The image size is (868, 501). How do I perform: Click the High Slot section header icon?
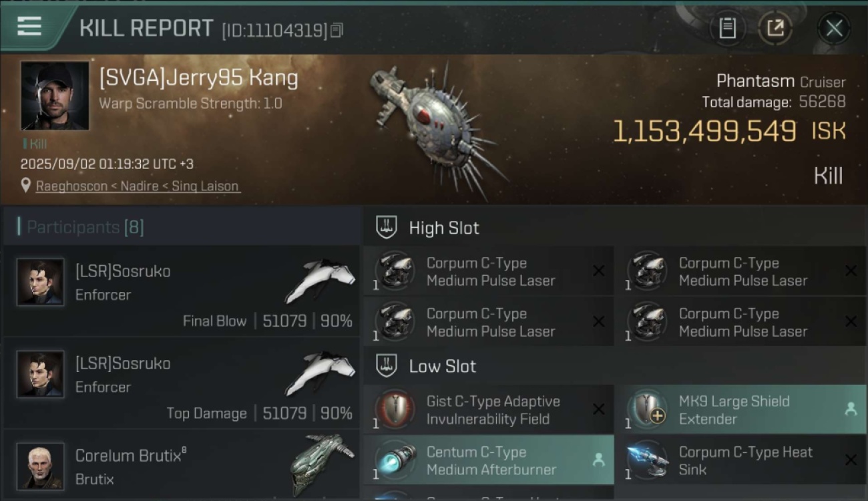pyautogui.click(x=387, y=227)
